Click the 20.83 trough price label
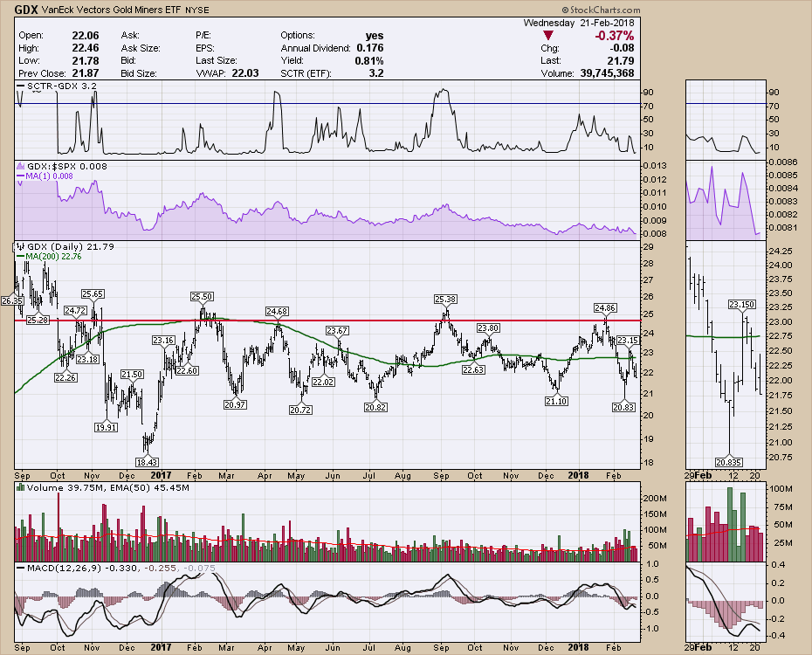This screenshot has height=655, width=812. [x=623, y=408]
